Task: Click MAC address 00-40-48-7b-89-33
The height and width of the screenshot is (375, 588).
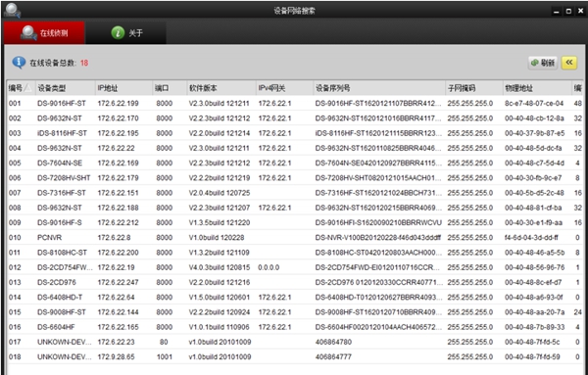Action: click(x=534, y=327)
